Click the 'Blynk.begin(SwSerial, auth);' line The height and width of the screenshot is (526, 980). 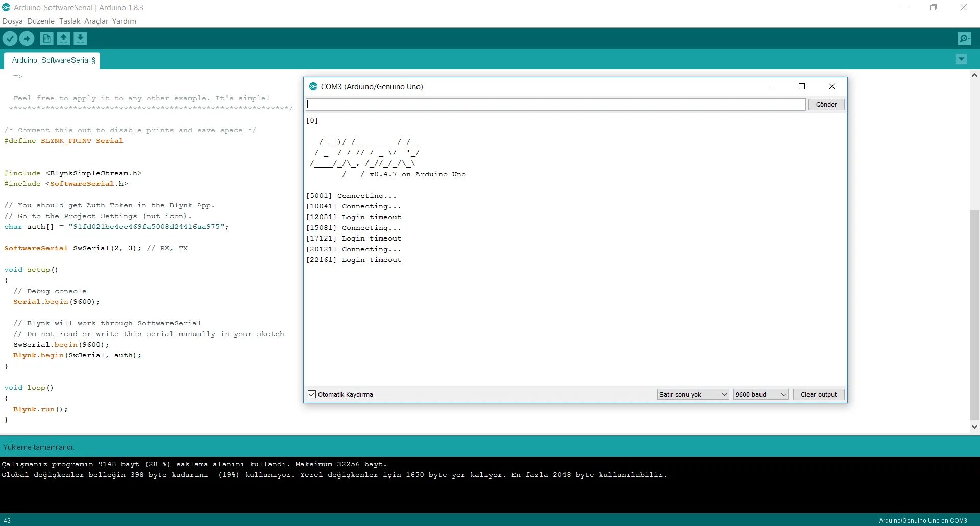click(77, 355)
